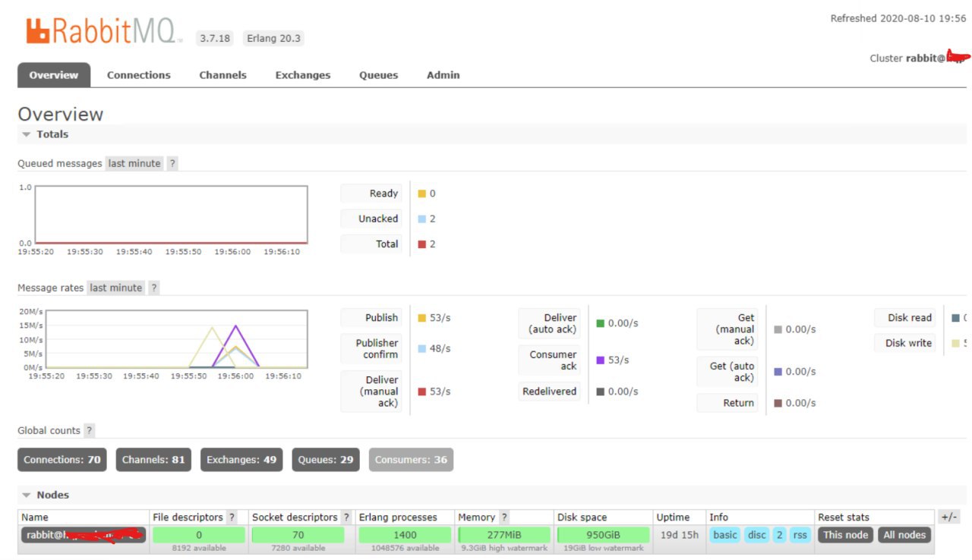Go to the Exchanges tab
Screen dimensions: 972x560
[x=303, y=75]
